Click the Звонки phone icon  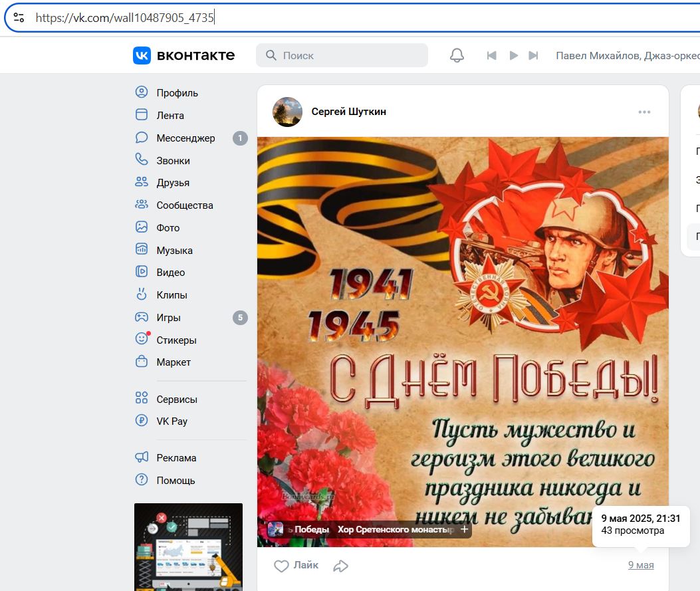tap(142, 160)
